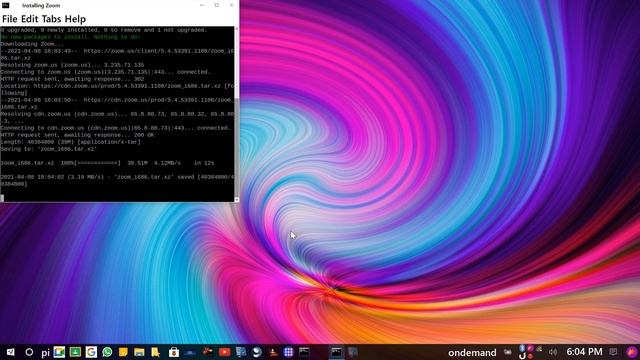640x360 pixels.
Task: Maximize the Installing Zoom terminal window
Action: (217, 5)
